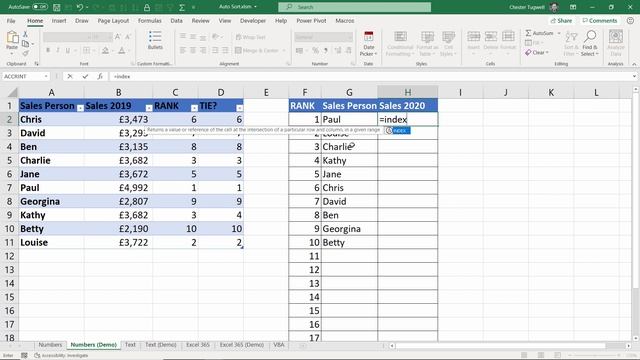The height and width of the screenshot is (360, 640).
Task: Click the Analyze Data icon
Action: coord(616,37)
